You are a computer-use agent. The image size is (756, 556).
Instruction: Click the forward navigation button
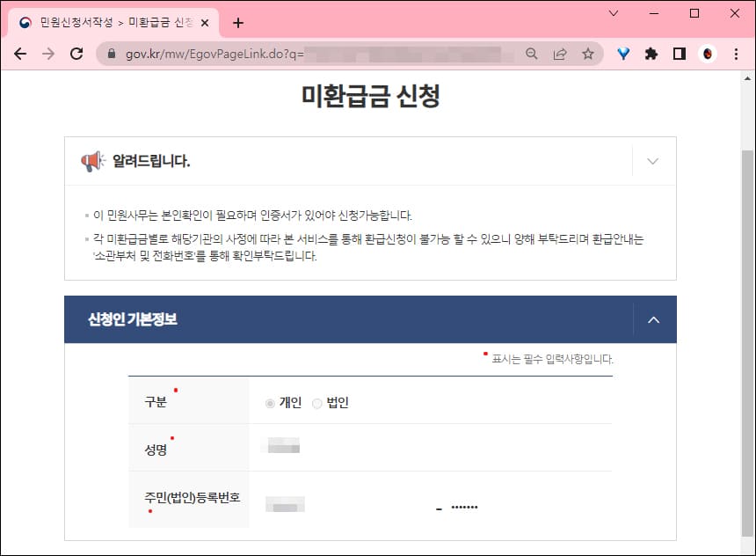(48, 54)
